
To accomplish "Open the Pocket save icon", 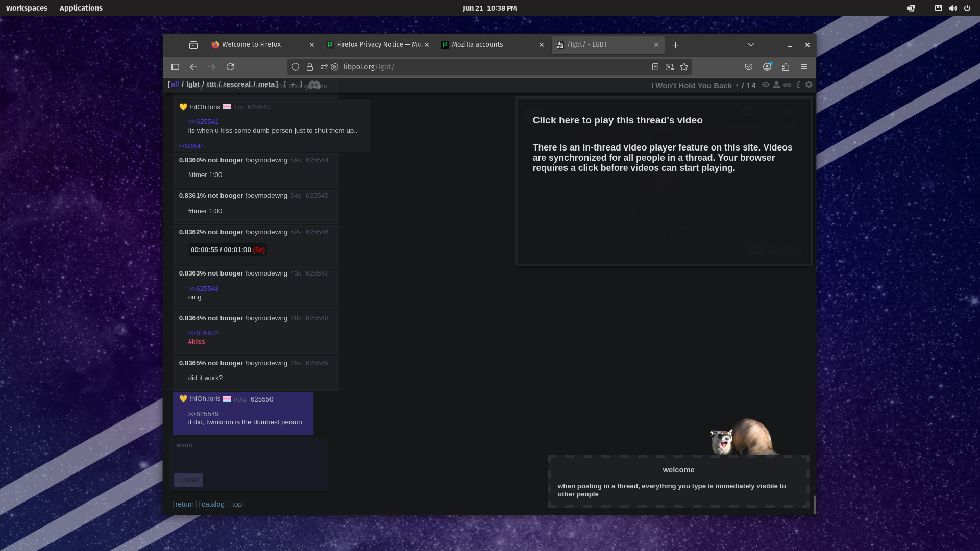I will [749, 67].
